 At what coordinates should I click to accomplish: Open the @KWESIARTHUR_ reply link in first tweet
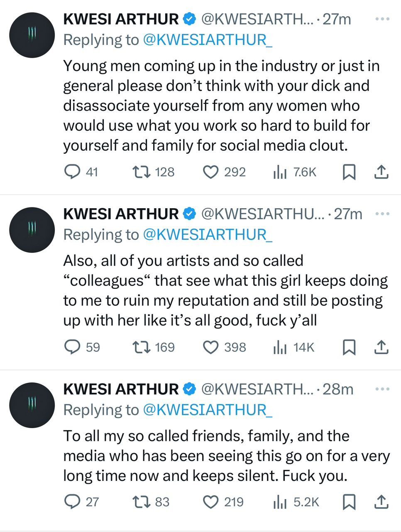pyautogui.click(x=208, y=40)
